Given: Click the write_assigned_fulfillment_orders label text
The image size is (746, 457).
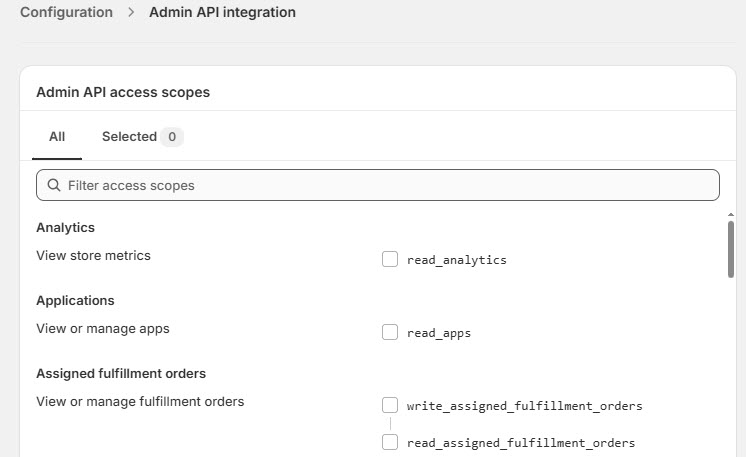Looking at the screenshot, I should click(524, 406).
